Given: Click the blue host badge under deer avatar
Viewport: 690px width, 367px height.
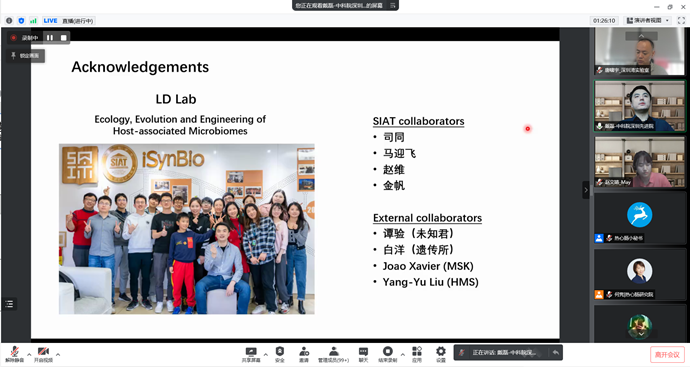Looking at the screenshot, I should pyautogui.click(x=599, y=239).
